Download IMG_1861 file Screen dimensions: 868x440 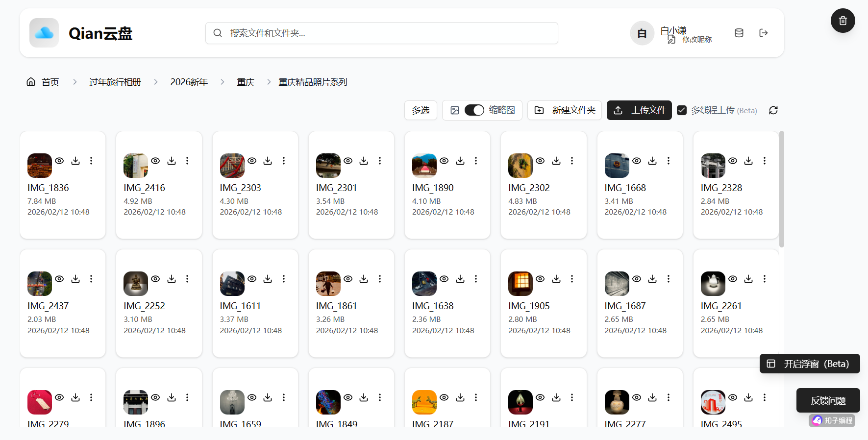pyautogui.click(x=364, y=279)
